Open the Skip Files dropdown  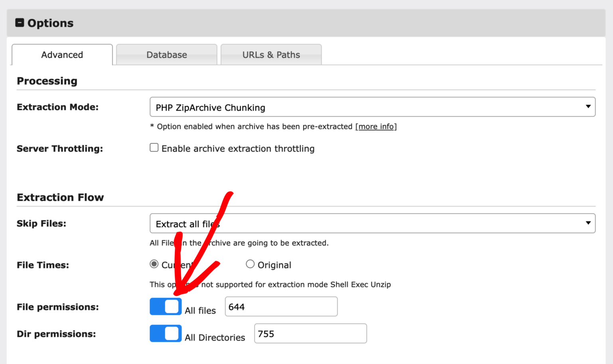(x=371, y=223)
